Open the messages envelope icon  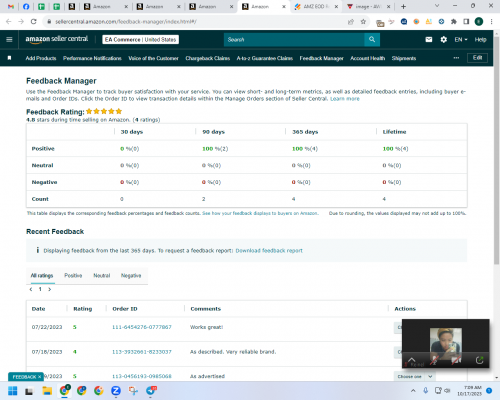click(429, 40)
